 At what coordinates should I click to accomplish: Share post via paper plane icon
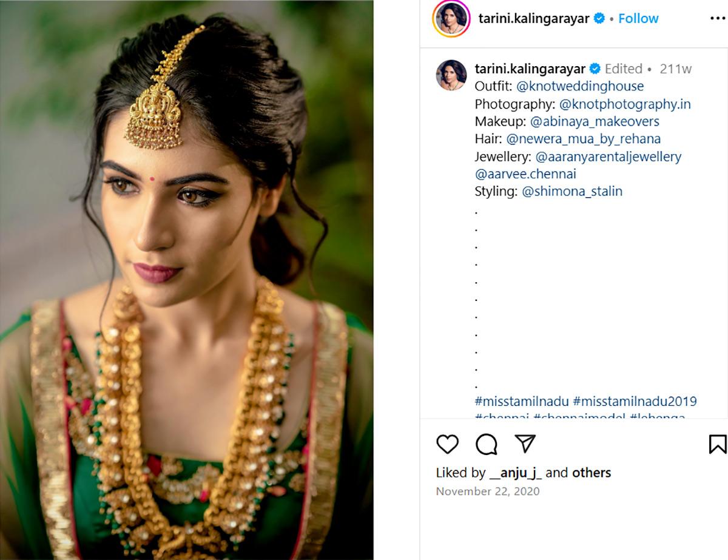point(525,444)
